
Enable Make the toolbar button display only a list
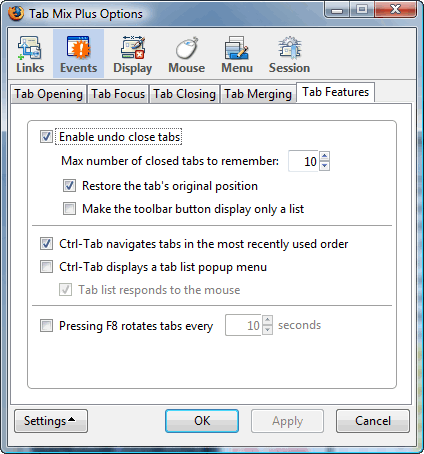[69, 209]
